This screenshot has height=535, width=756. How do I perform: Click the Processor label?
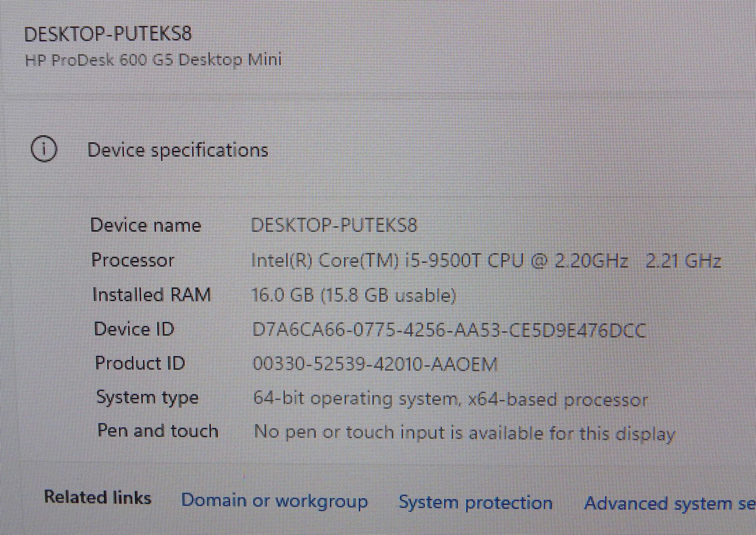(133, 260)
